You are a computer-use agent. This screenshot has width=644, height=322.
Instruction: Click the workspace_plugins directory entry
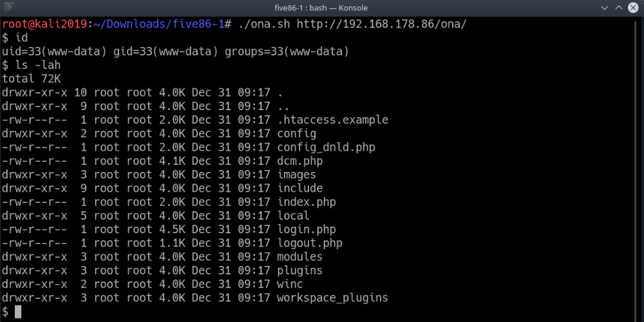[332, 298]
